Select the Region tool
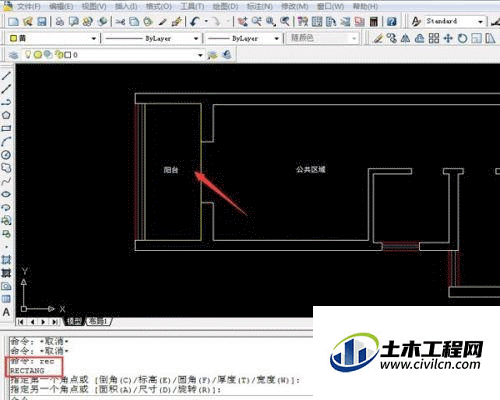The image size is (500, 400). [6, 286]
